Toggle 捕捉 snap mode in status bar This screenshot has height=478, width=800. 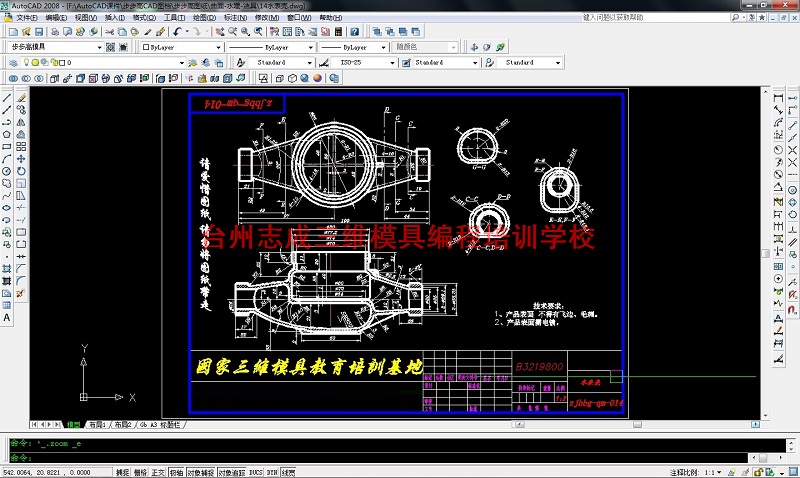pos(122,472)
